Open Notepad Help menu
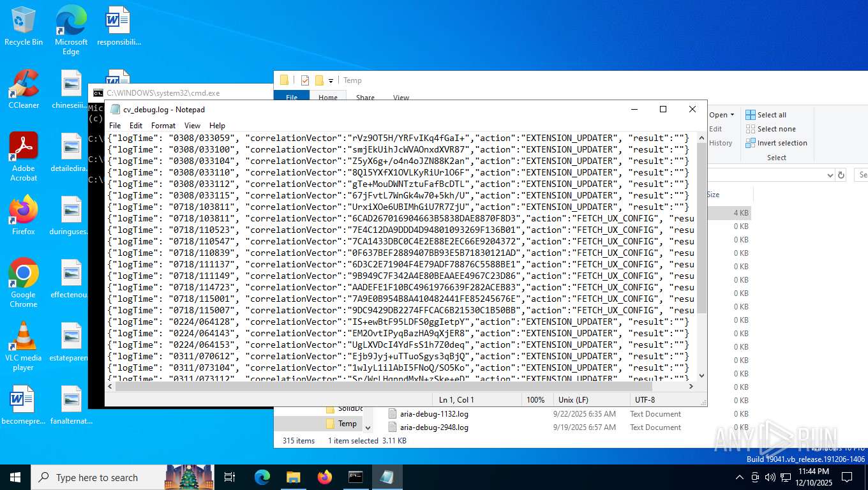This screenshot has width=868, height=490. coord(217,126)
